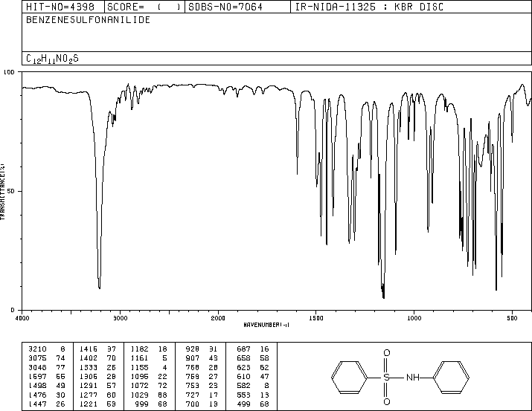Click the 3000 tick label on x-axis
Image resolution: width=532 pixels, height=411 pixels.
[120, 318]
